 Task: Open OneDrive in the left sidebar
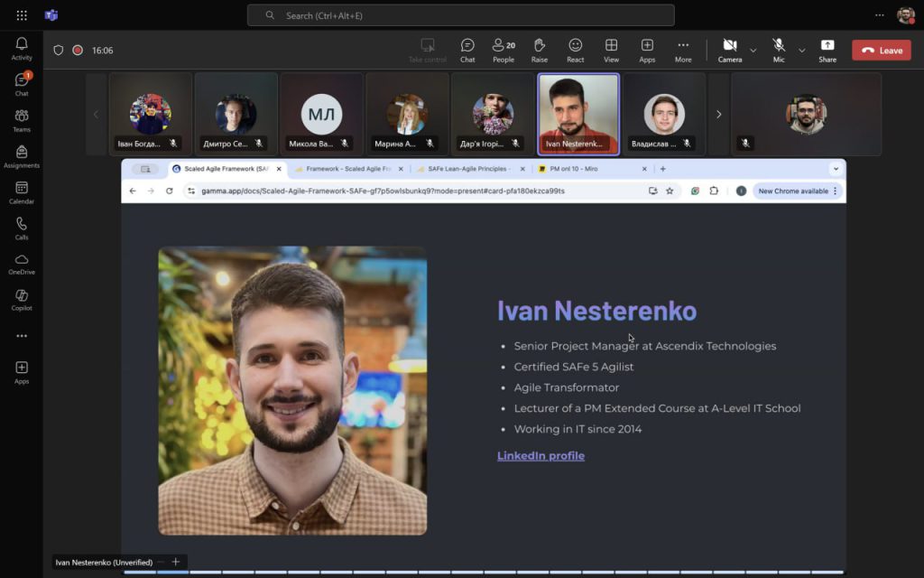[x=22, y=265]
